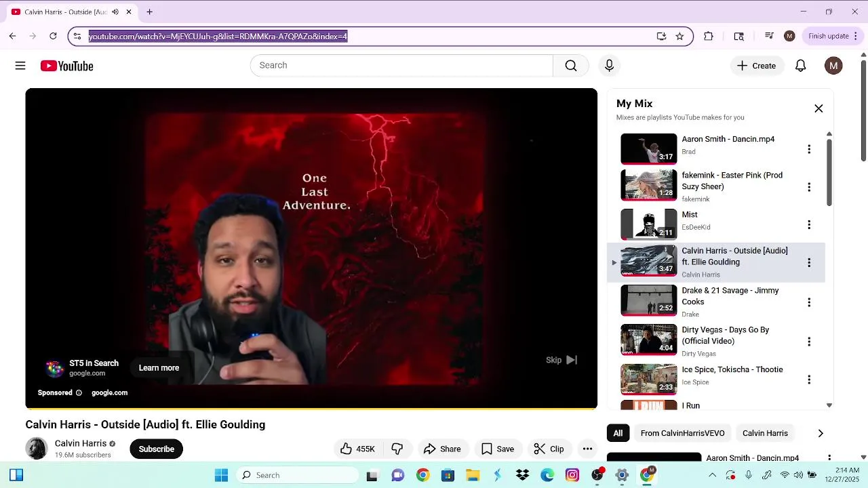Open options for fakemink Easter Pink item
The width and height of the screenshot is (868, 488).
[x=808, y=187]
